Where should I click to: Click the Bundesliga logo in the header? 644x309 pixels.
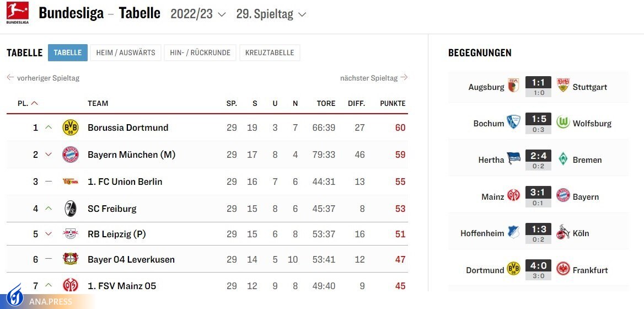(x=18, y=13)
